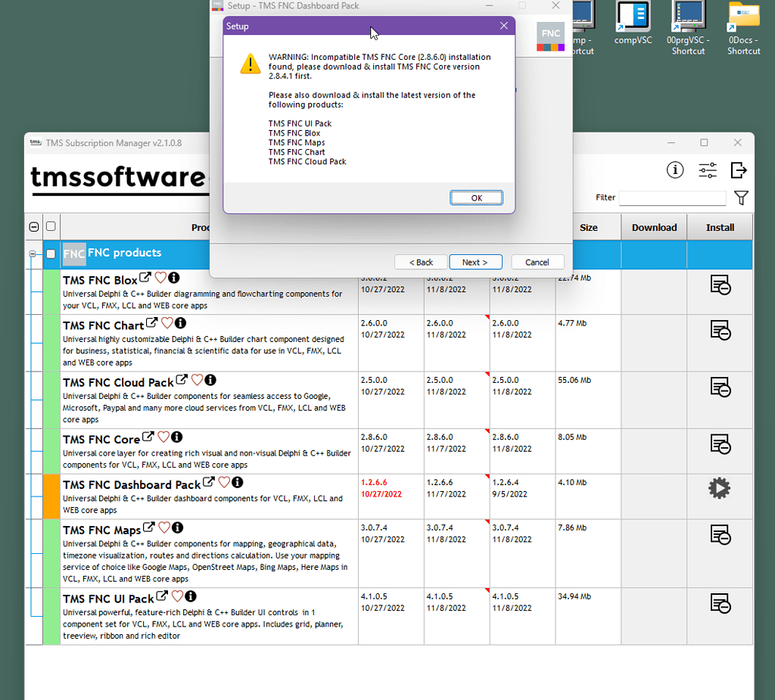
Task: Click the gear install icon for TMS FNC Dashboard Pack
Action: pos(719,488)
